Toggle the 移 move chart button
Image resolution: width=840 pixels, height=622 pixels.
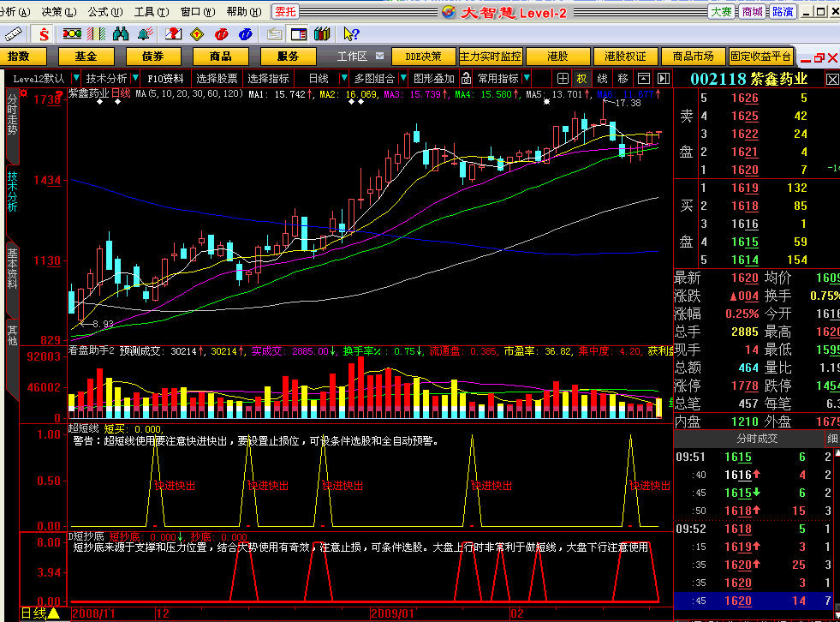[x=623, y=78]
